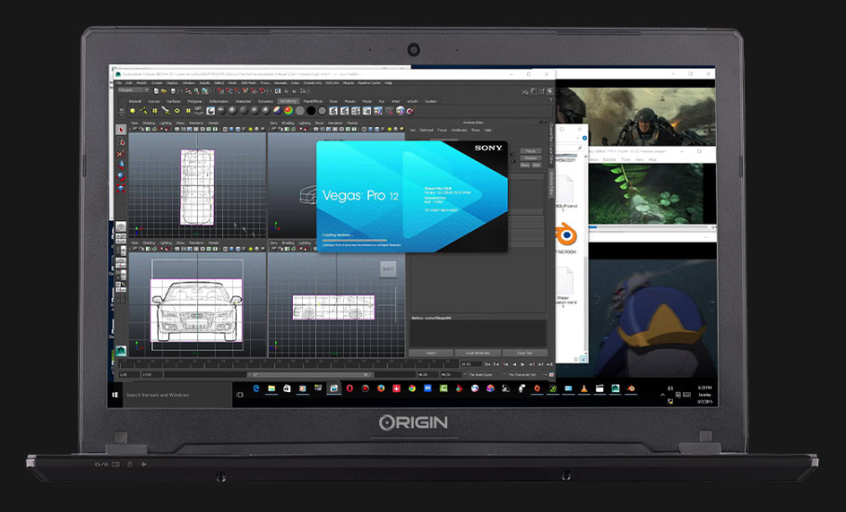This screenshot has width=846, height=512.
Task: Open File Explorer from the taskbar
Action: 271,389
